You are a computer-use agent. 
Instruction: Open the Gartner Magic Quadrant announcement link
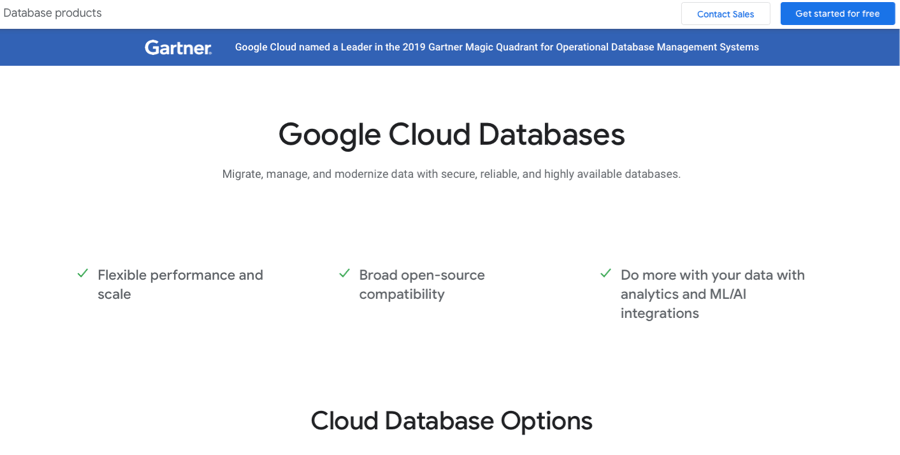pyautogui.click(x=497, y=47)
